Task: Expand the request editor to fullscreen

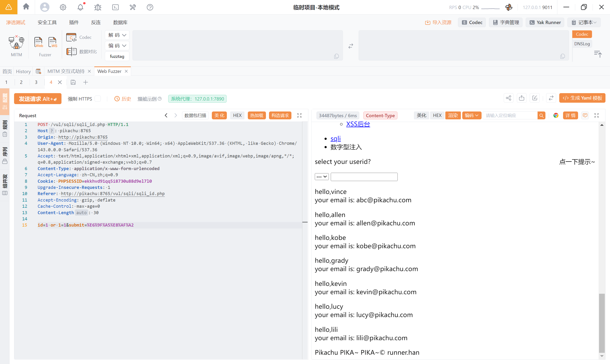Action: (299, 116)
